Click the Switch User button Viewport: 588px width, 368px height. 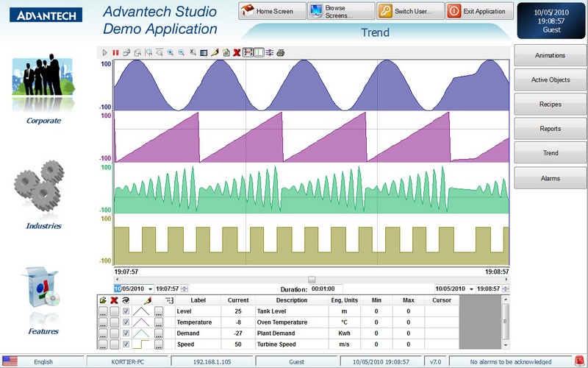(410, 11)
